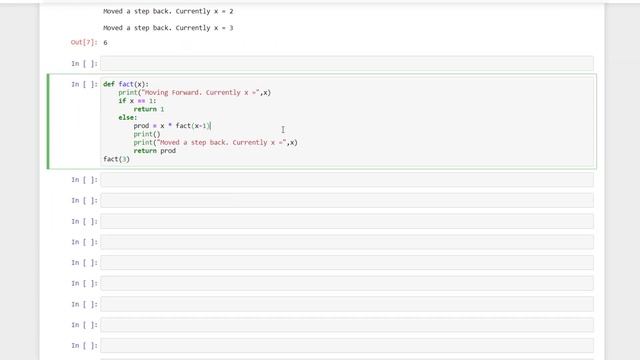This screenshot has height=360, width=640.
Task: Click the empty cell directly above def fact cell
Action: point(347,64)
